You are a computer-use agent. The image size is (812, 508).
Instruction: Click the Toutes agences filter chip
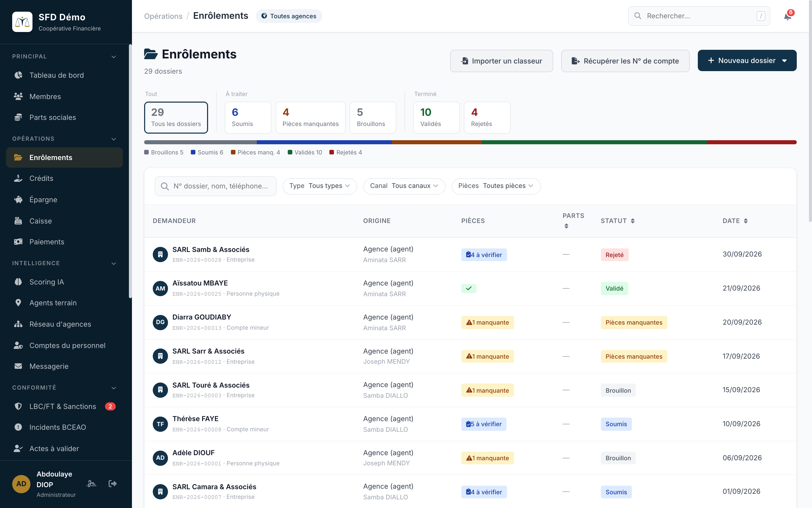click(289, 16)
